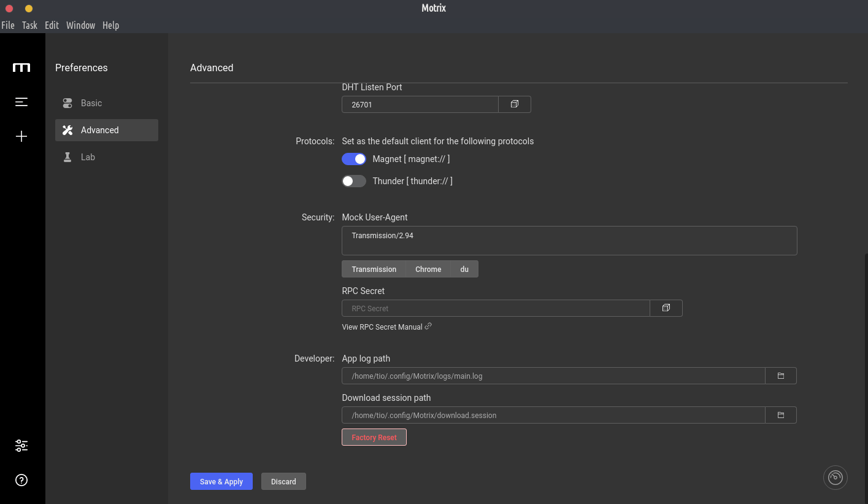
Task: Click dice icon beside RPC Secret field
Action: [666, 308]
